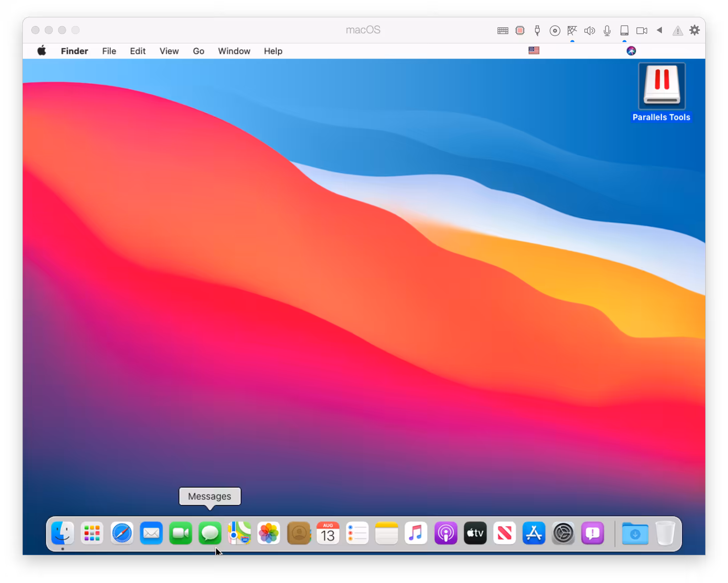Open the App Store icon
This screenshot has width=728, height=583.
[x=534, y=533]
